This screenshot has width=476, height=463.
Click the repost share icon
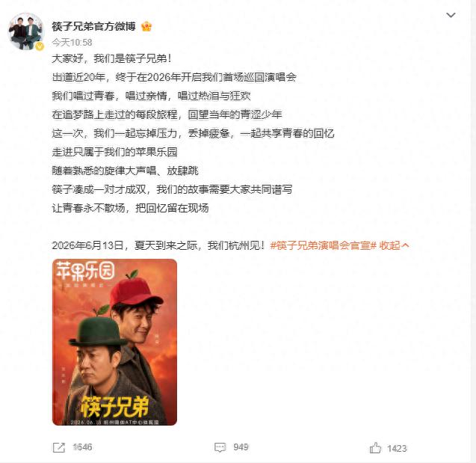59,447
